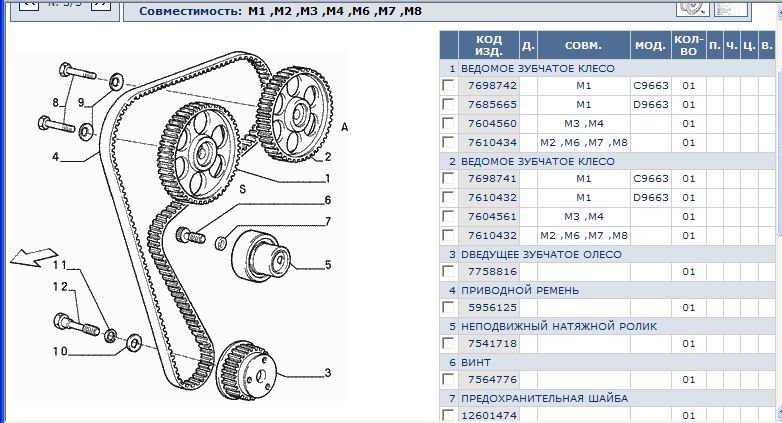The image size is (782, 423).
Task: Check the box for part 7698742
Action: coord(448,86)
